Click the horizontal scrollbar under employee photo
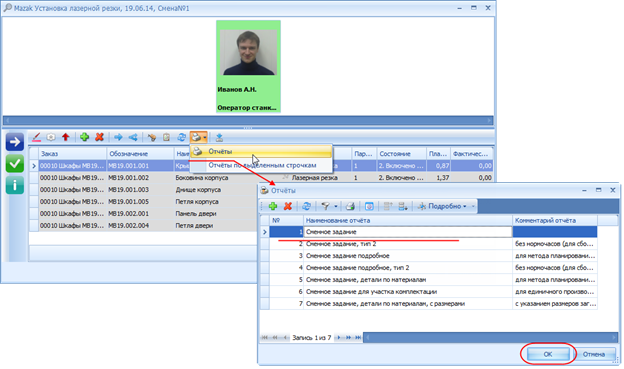 point(248,120)
